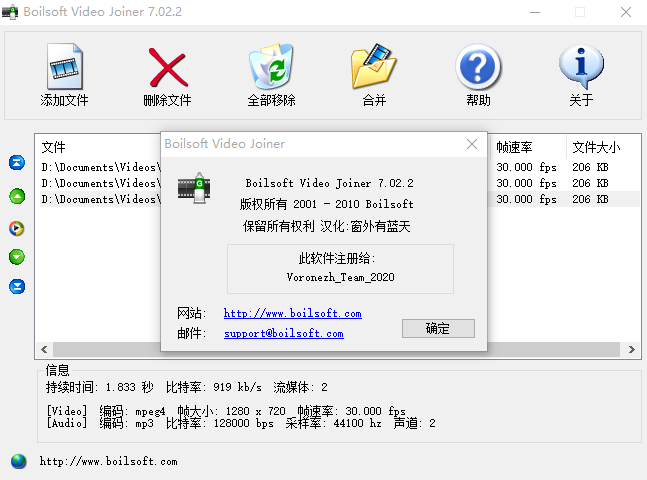
Task: Click the 文件 column header
Action: point(53,147)
